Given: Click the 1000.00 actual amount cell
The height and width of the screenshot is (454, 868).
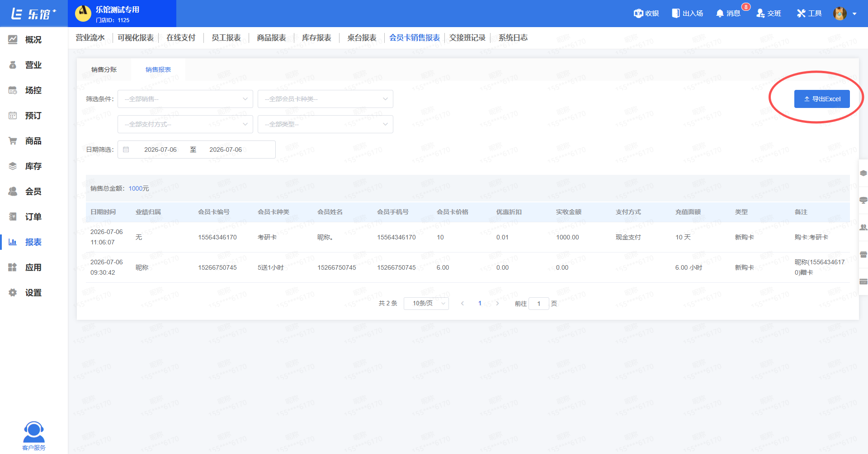Looking at the screenshot, I should click(x=567, y=237).
